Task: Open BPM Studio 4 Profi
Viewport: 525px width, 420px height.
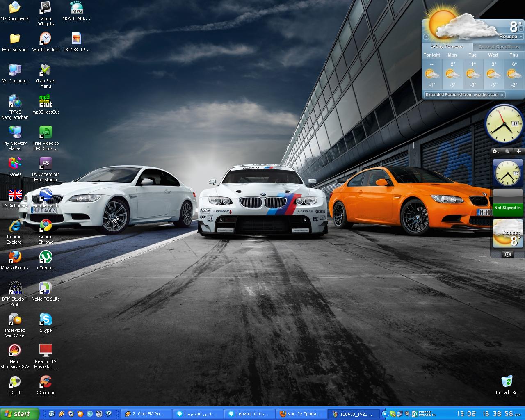Action: [x=15, y=294]
